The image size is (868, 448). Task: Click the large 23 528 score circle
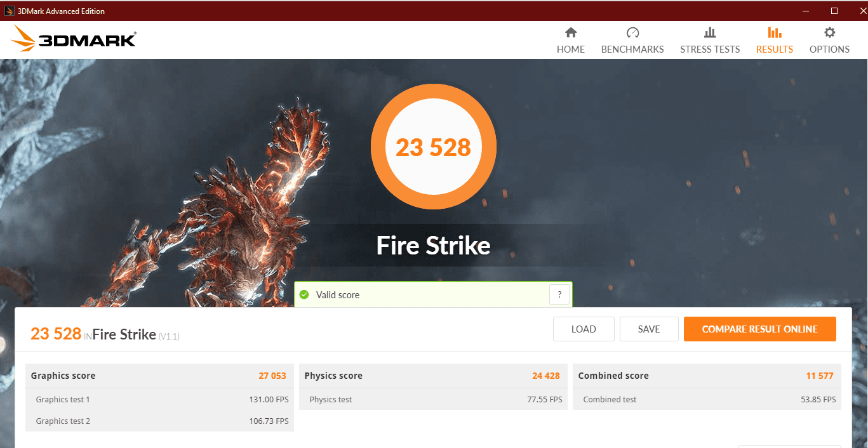click(x=434, y=147)
